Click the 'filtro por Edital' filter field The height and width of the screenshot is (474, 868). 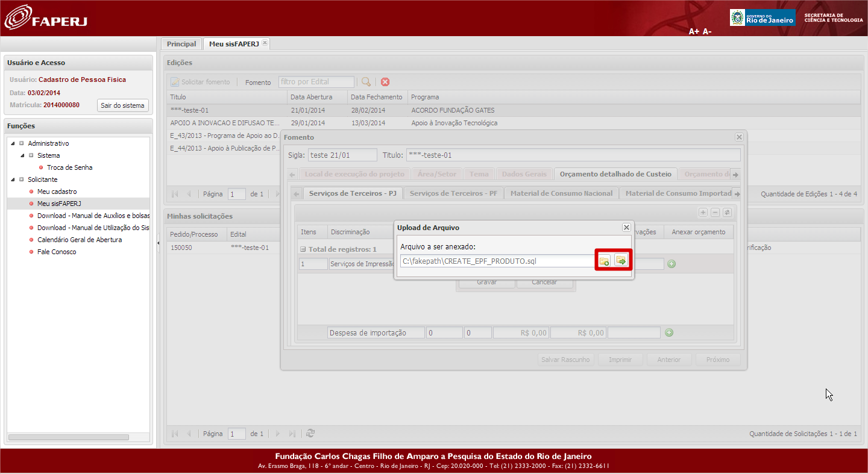tap(316, 82)
